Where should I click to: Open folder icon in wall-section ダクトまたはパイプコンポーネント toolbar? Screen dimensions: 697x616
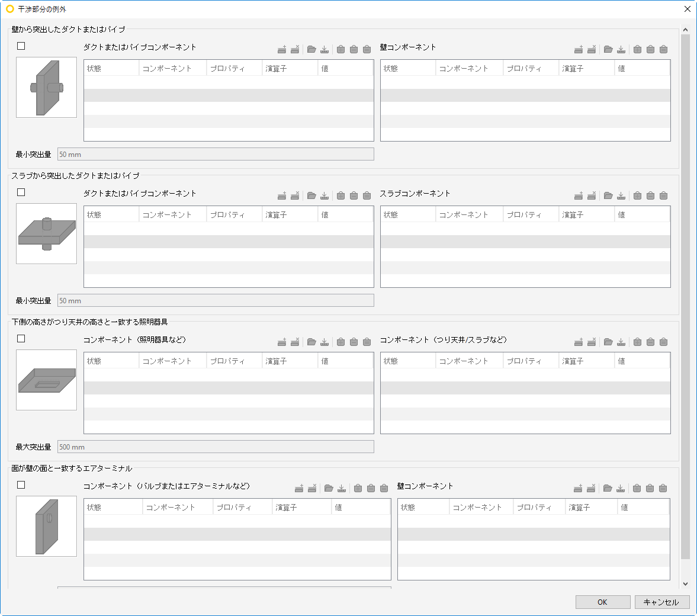[x=311, y=49]
